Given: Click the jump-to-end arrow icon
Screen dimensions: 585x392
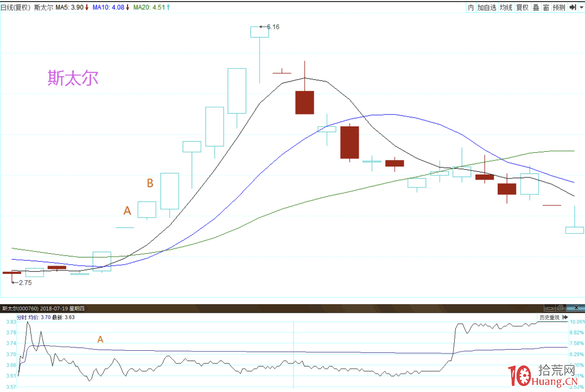Looking at the screenshot, I should pos(573,8).
